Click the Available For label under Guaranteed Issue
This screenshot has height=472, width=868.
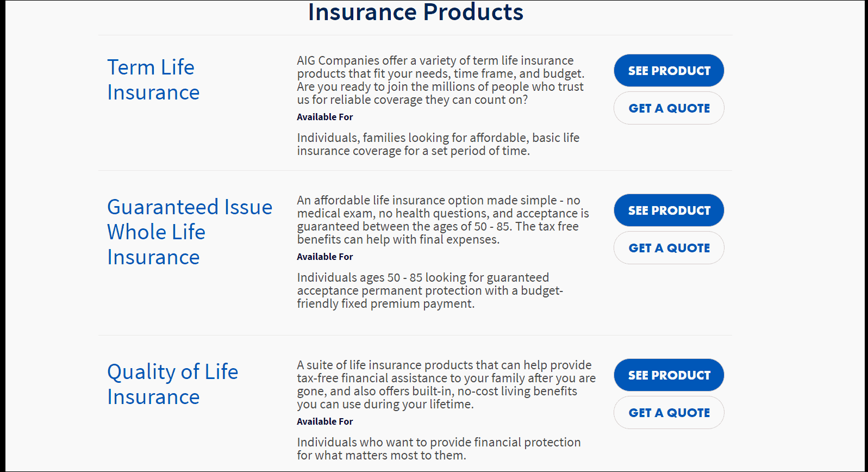(325, 257)
